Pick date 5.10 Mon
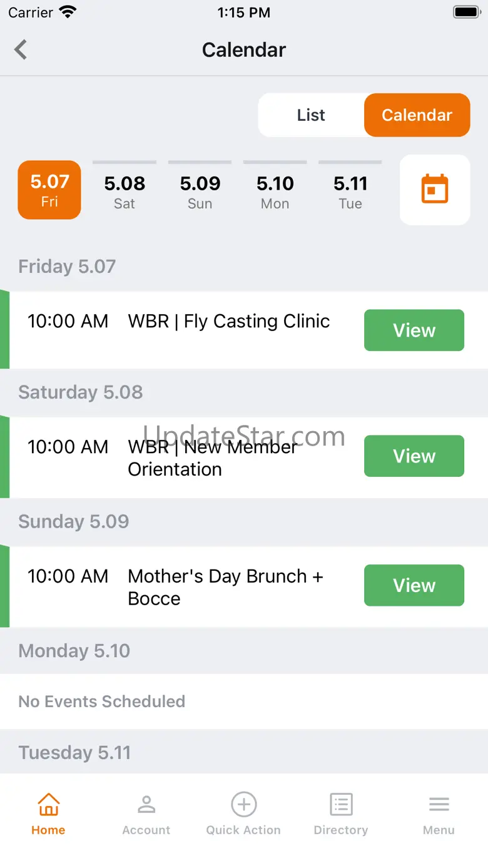488x868 pixels. (275, 190)
